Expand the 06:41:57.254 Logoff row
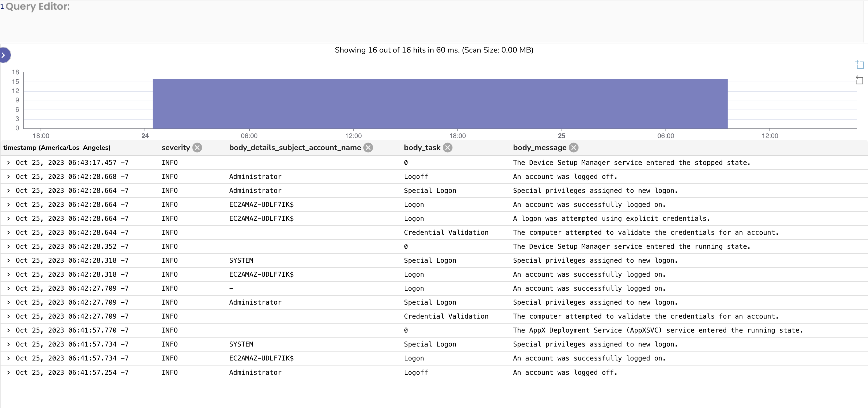 (8, 372)
